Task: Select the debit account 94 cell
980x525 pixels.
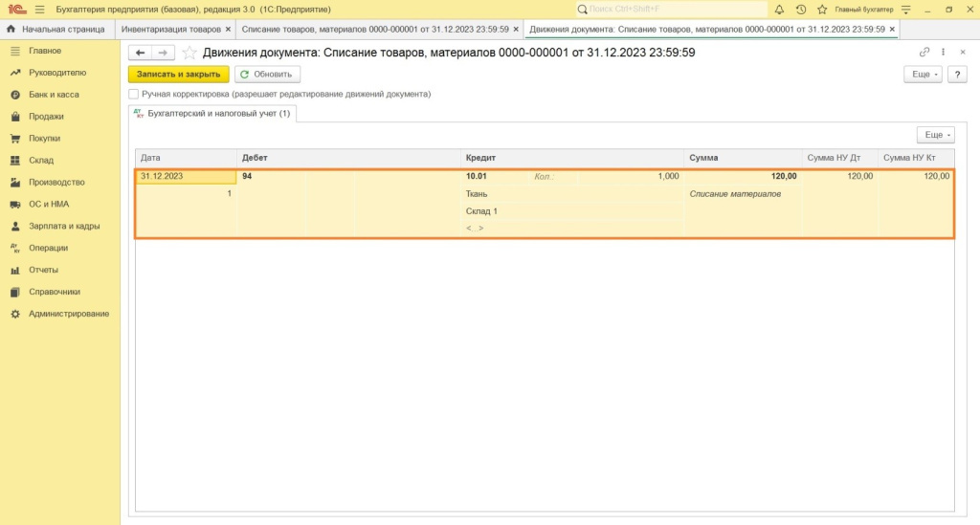Action: click(272, 177)
